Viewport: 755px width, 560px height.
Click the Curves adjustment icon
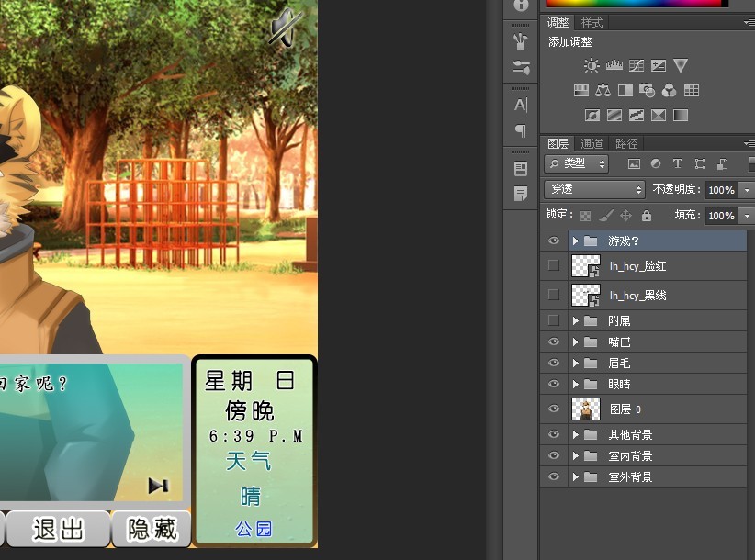pos(636,66)
